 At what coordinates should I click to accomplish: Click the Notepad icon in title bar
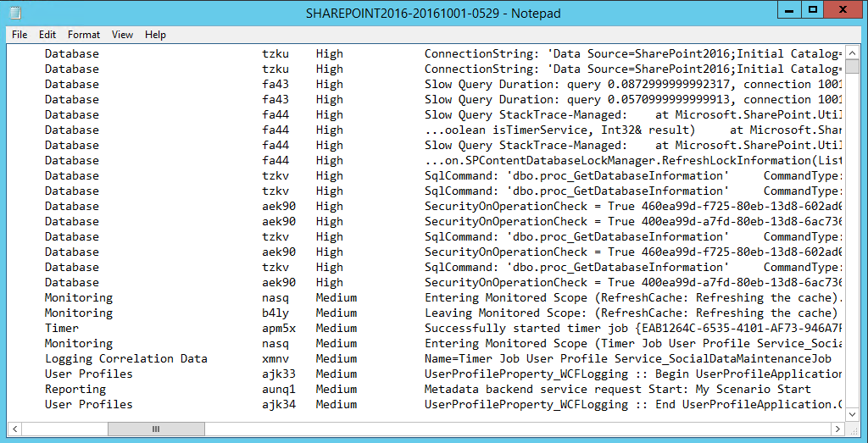15,13
